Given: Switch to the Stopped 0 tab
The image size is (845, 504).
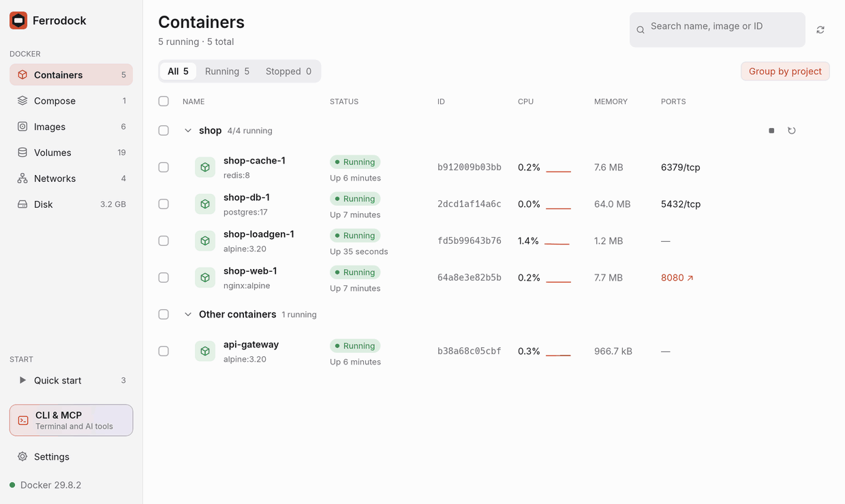Looking at the screenshot, I should click(x=288, y=71).
